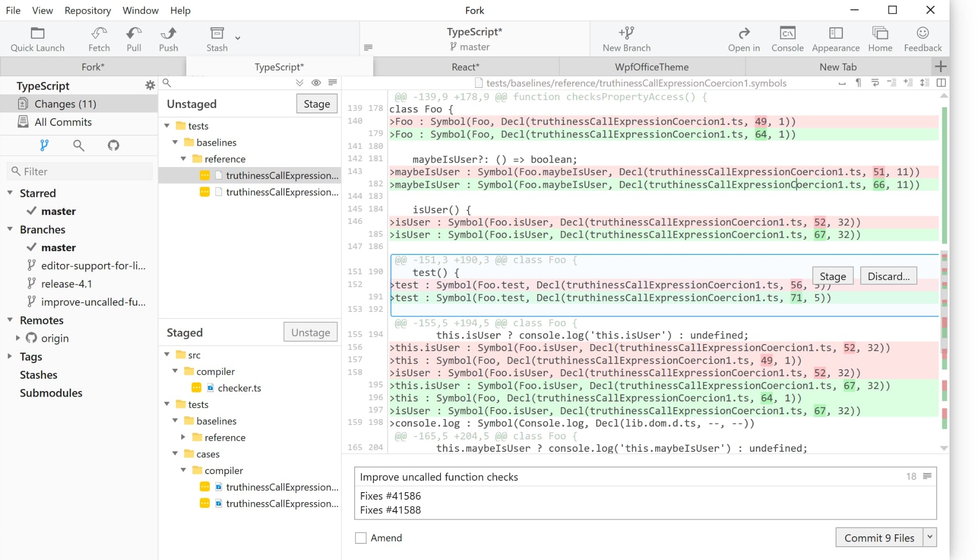Click the Stage button for Unstaged files
978x560 pixels.
point(317,104)
